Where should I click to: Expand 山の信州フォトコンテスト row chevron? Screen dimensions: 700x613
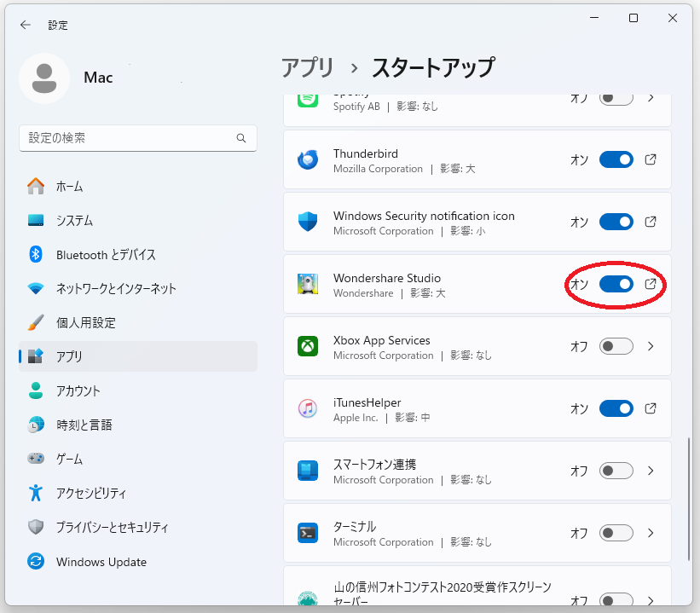(x=651, y=600)
